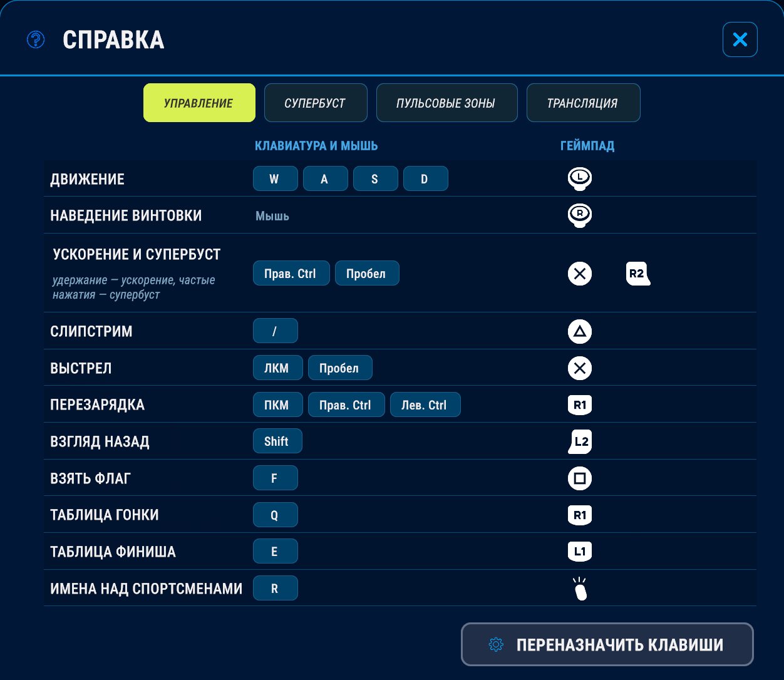The image size is (784, 680).
Task: Click the S key in Движение row
Action: (376, 178)
